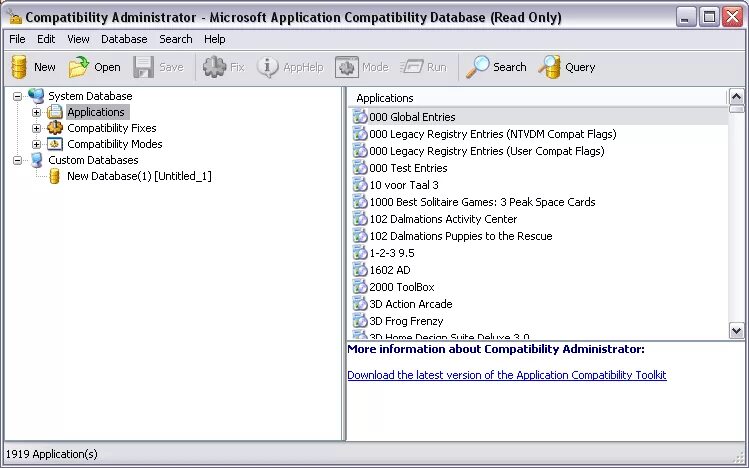
Task: Click icon beside 000 Test Entries
Action: pos(360,168)
